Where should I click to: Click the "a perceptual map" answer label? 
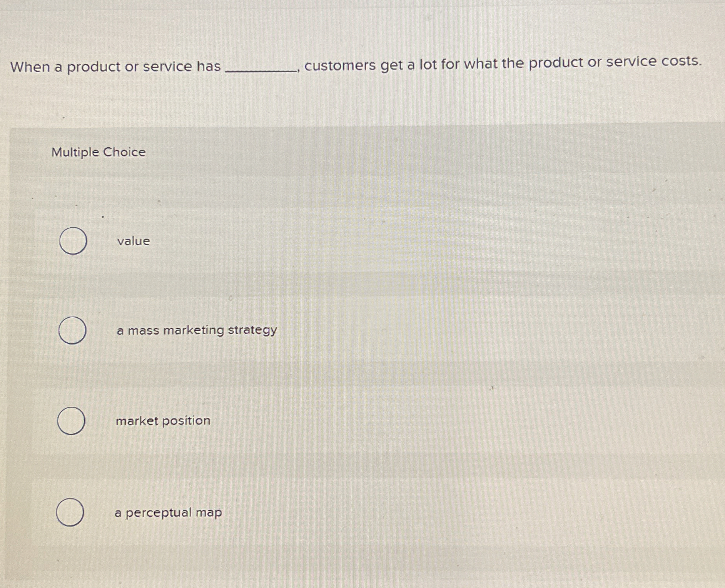[168, 513]
